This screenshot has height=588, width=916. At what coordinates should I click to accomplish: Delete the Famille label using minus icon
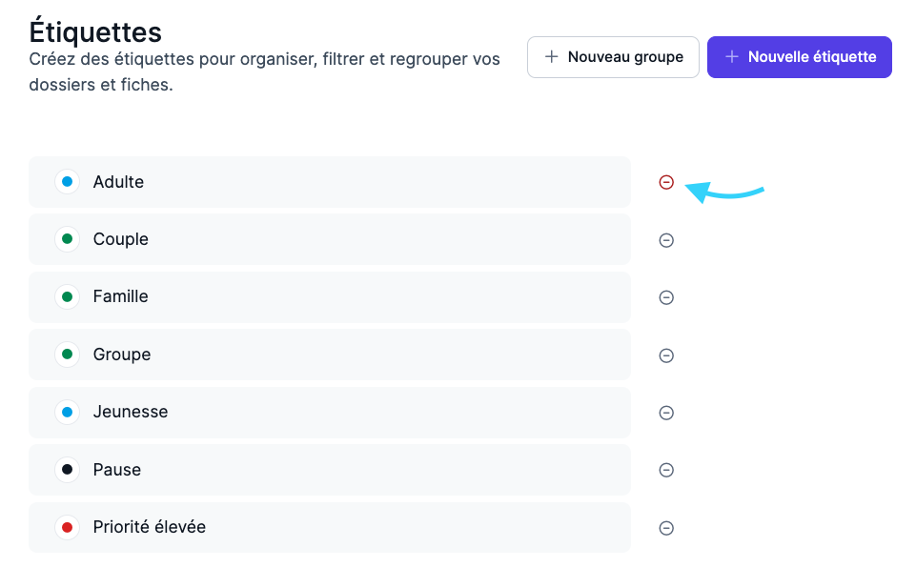[x=666, y=297]
